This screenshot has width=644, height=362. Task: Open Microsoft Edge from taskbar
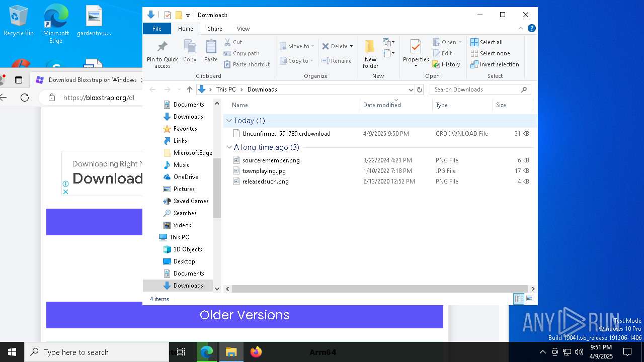[x=207, y=352]
